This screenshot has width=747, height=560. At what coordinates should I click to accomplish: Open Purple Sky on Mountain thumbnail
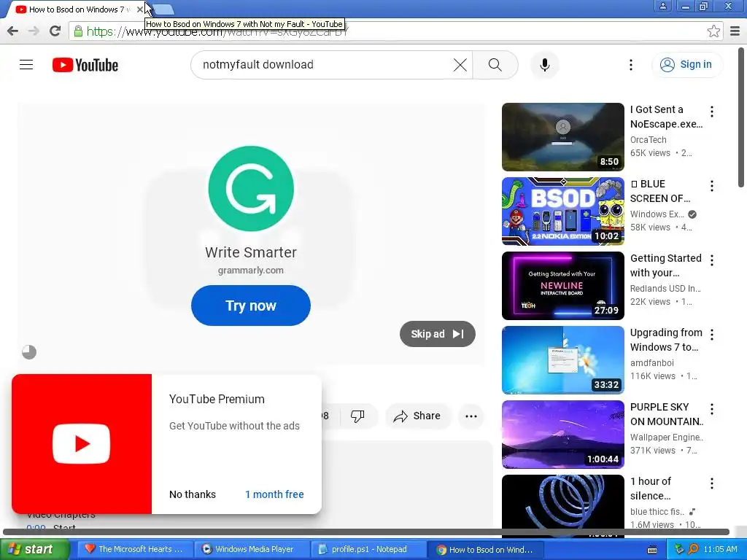[562, 435]
